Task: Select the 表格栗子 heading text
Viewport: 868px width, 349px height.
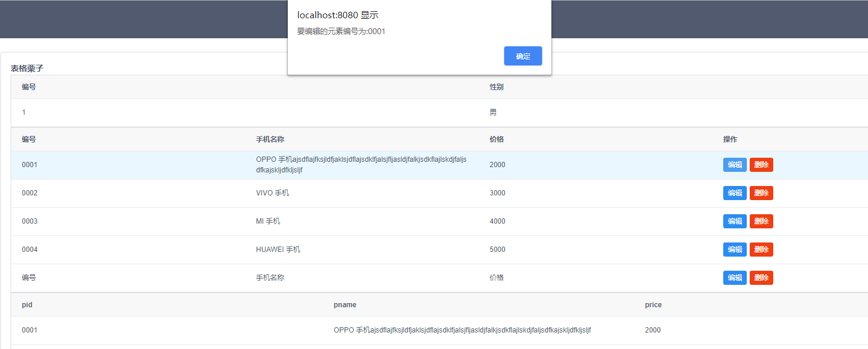Action: pos(27,68)
